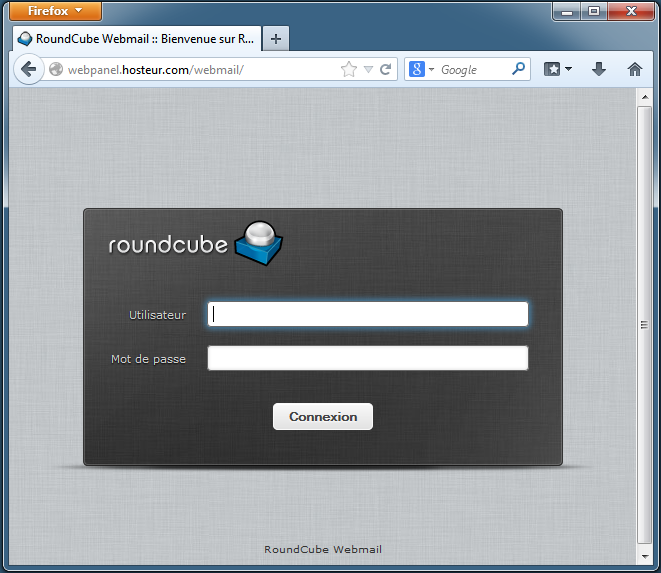Viewport: 661px width, 573px height.
Task: Open the Downloads arrow panel
Action: [599, 69]
